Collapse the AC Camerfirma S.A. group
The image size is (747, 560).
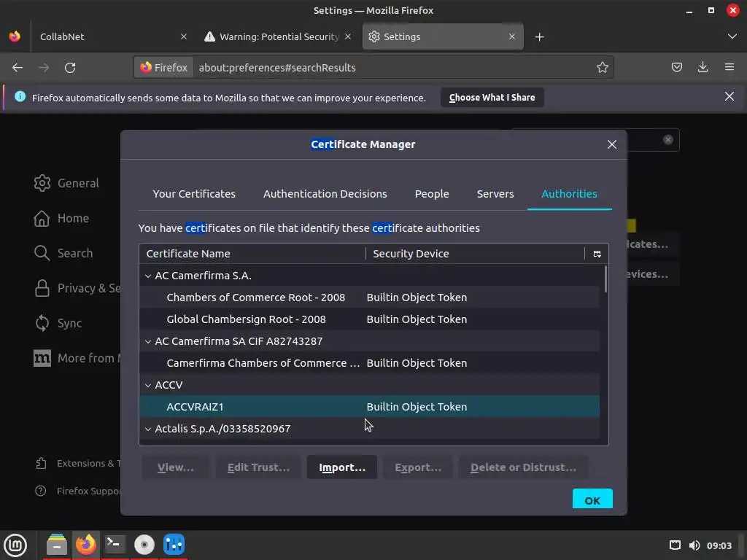coord(148,276)
